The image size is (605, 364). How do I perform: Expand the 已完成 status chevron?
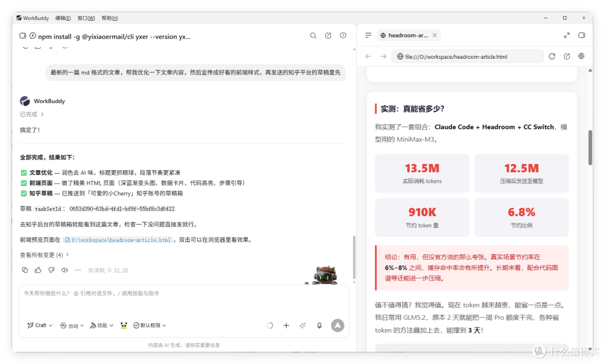43,114
